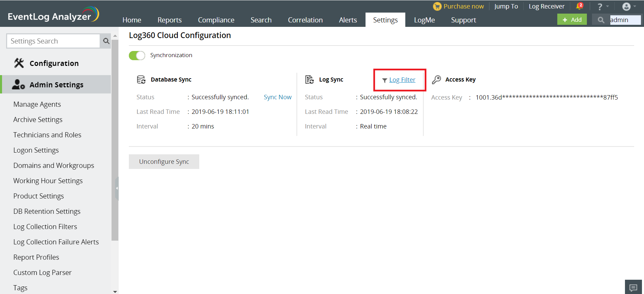Click the notification bell icon

pos(579,6)
